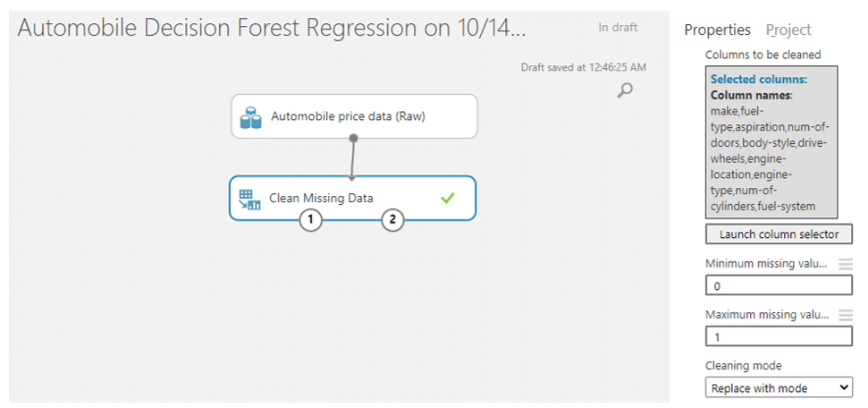Click the green checkmark on Clean Missing Data
This screenshot has height=408, width=868.
coord(447,198)
